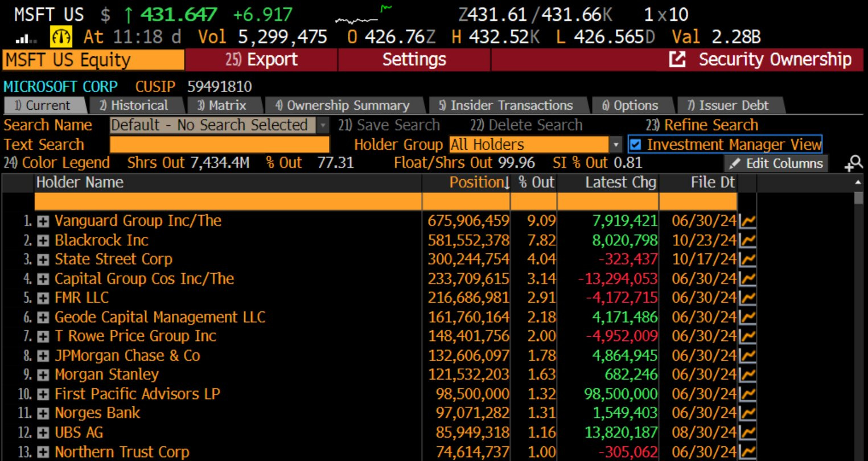Expand UBS AG holder row

(x=43, y=433)
